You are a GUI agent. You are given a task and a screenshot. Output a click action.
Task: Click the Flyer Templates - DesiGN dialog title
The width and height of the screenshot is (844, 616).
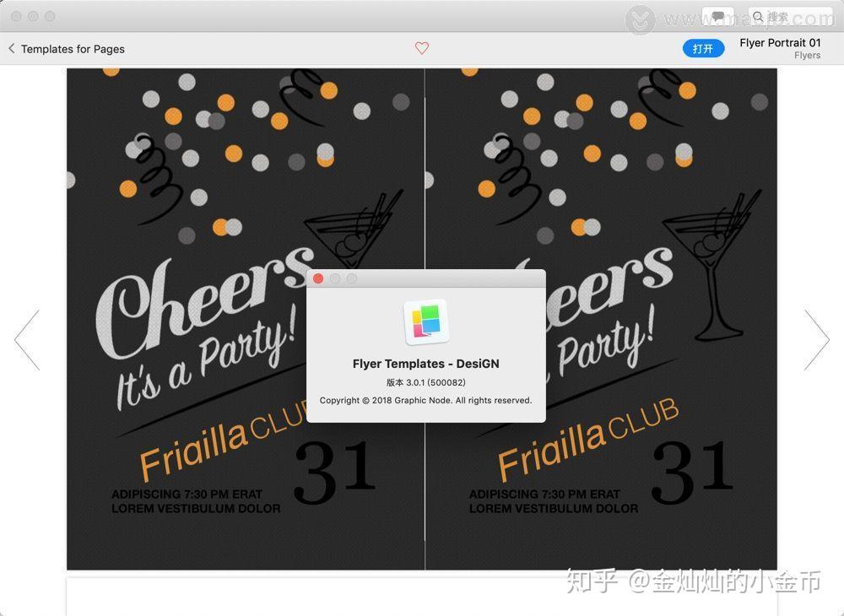click(x=425, y=364)
